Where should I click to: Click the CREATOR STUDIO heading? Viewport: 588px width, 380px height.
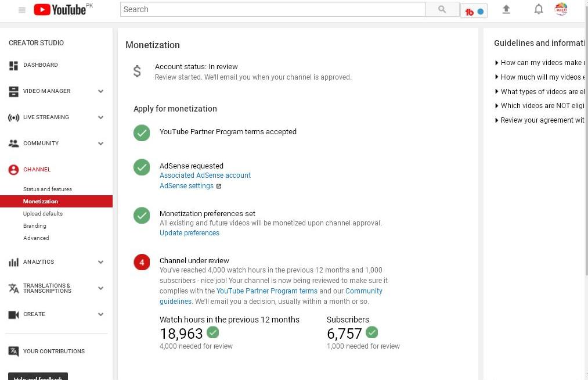[37, 43]
